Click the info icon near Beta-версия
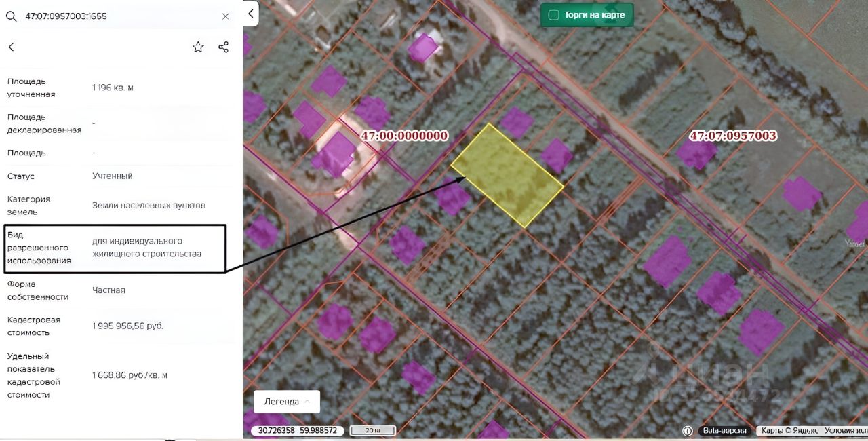This screenshot has width=868, height=441. (x=687, y=431)
